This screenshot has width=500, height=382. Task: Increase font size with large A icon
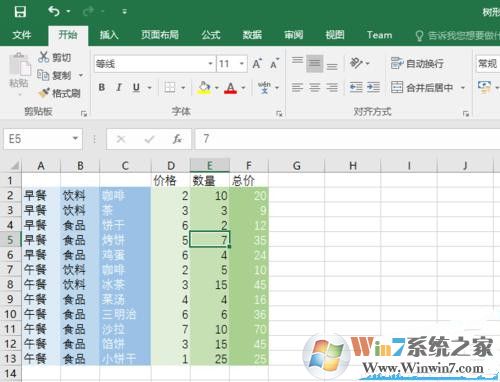tap(257, 63)
